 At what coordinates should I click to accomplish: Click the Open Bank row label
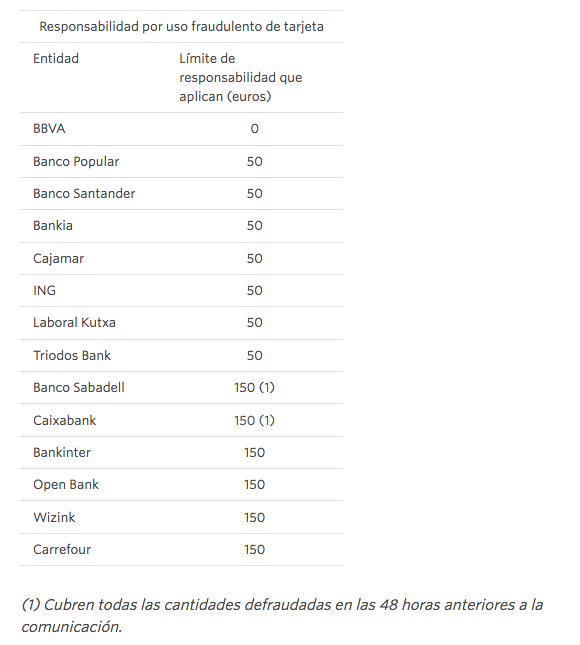[x=66, y=485]
